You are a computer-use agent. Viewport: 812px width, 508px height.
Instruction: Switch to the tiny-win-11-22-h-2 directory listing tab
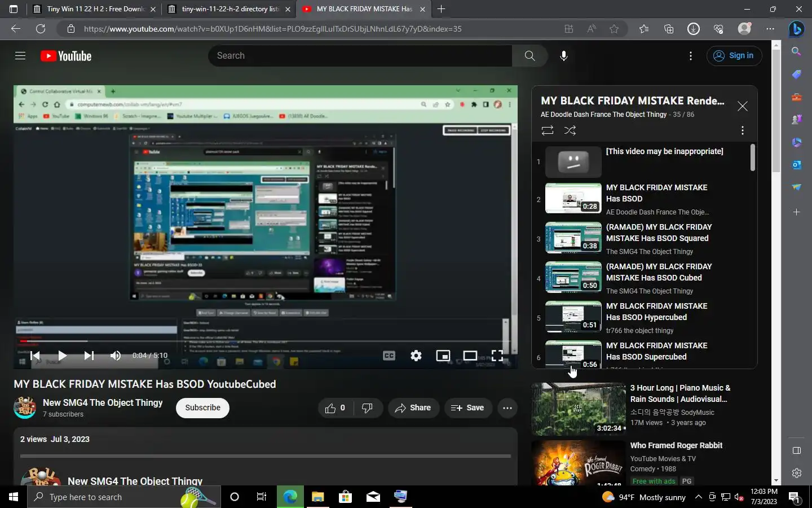[228, 9]
